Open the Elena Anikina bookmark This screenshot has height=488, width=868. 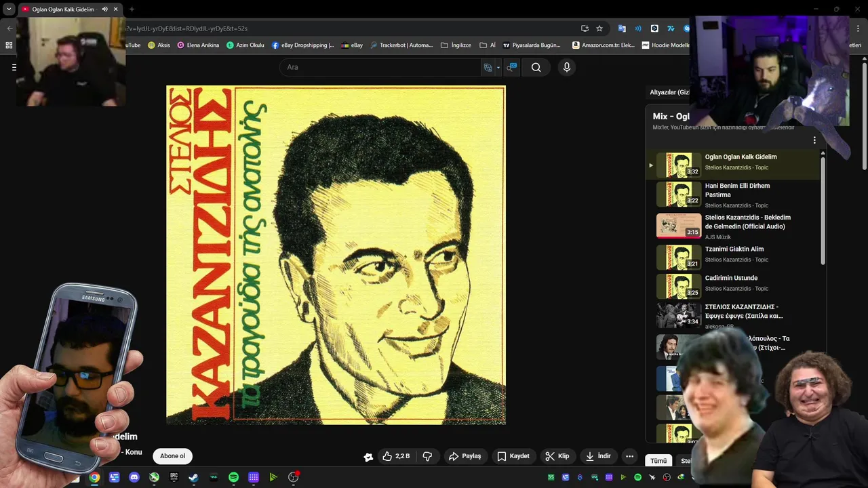199,45
